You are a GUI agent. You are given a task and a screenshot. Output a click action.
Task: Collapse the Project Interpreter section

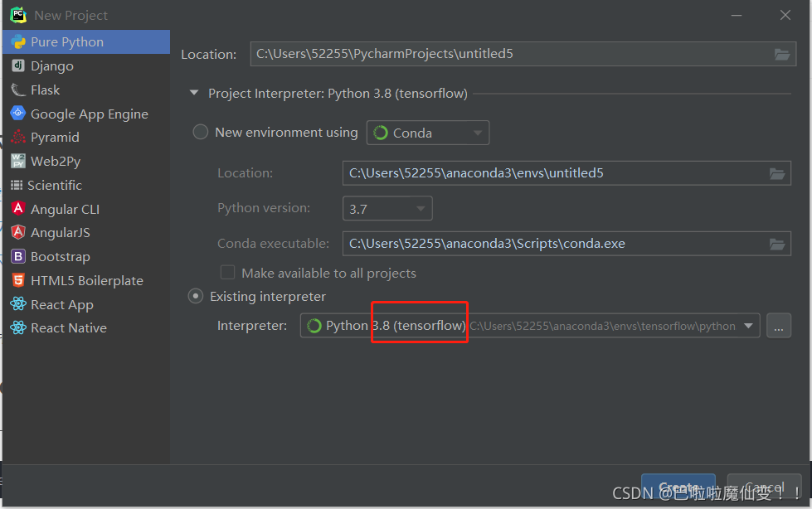194,93
